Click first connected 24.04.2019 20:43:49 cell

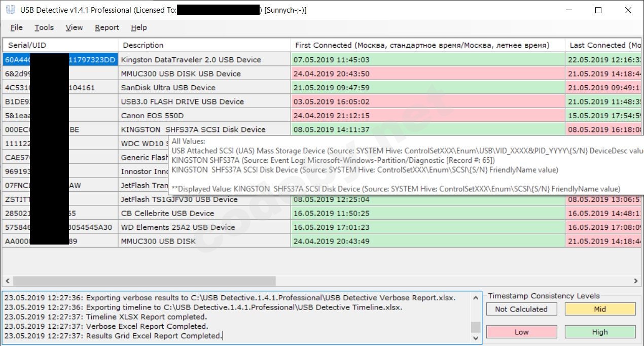point(428,241)
